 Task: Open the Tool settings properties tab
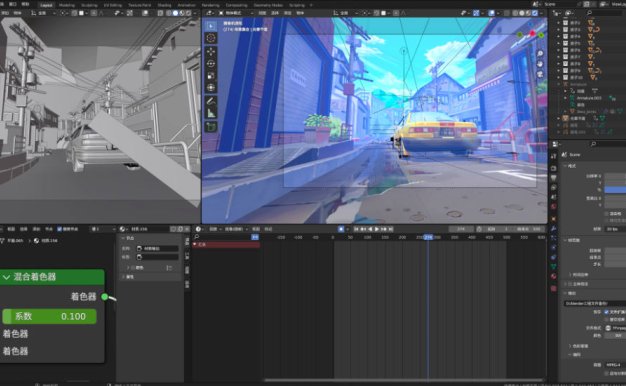(x=554, y=156)
